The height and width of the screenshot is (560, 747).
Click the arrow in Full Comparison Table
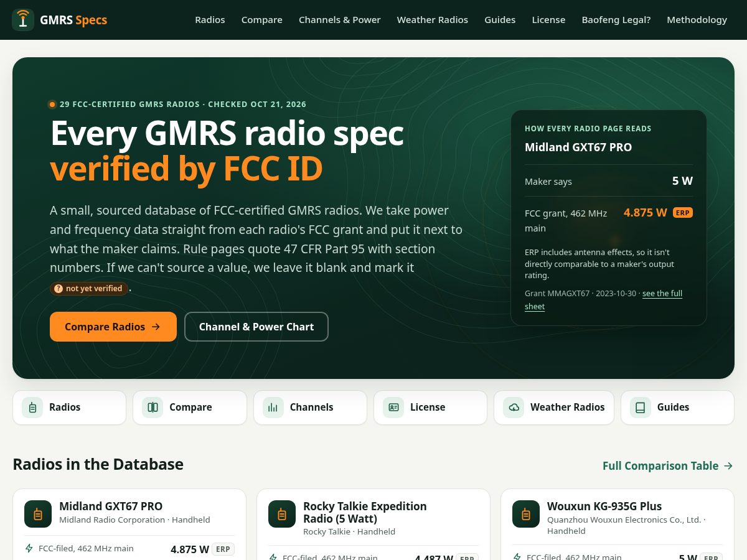[728, 466]
